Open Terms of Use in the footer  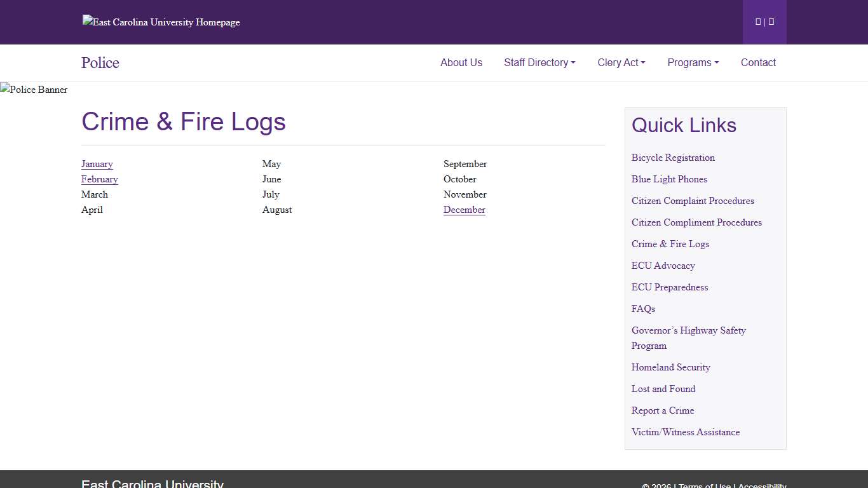[x=702, y=485]
